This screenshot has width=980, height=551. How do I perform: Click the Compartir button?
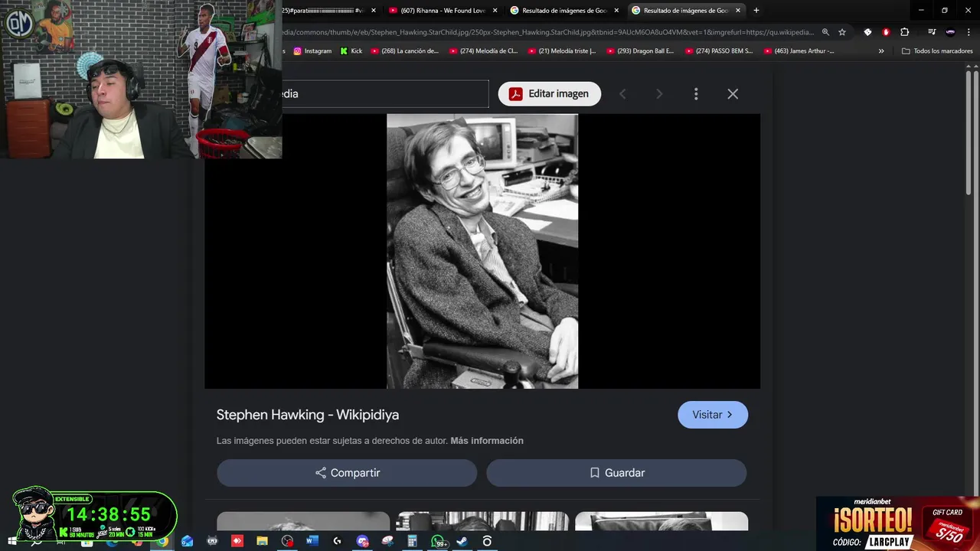coord(347,473)
